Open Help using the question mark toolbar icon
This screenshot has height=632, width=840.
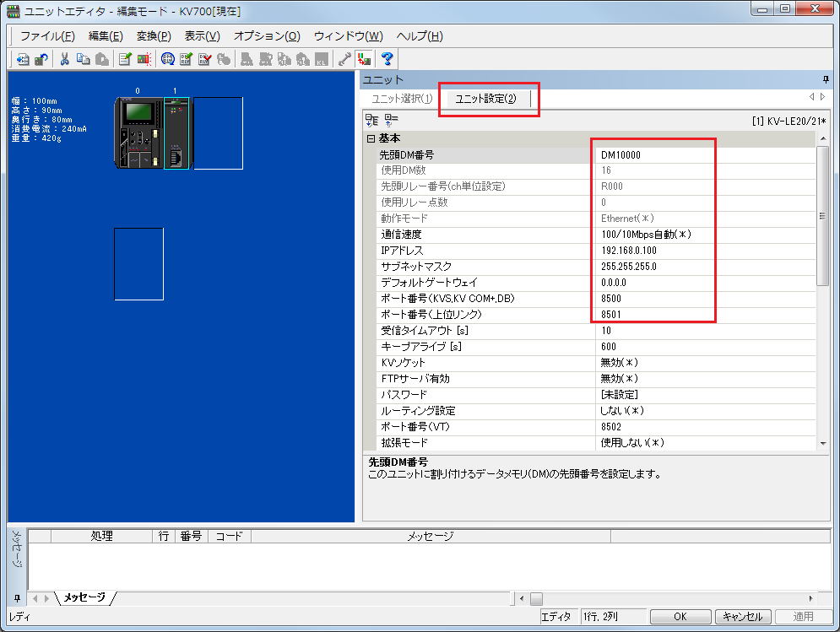[387, 59]
